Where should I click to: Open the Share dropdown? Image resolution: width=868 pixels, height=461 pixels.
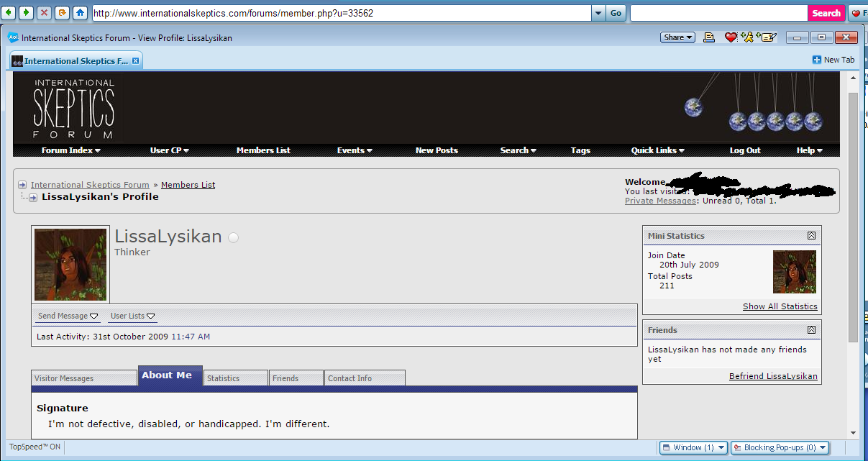(677, 37)
